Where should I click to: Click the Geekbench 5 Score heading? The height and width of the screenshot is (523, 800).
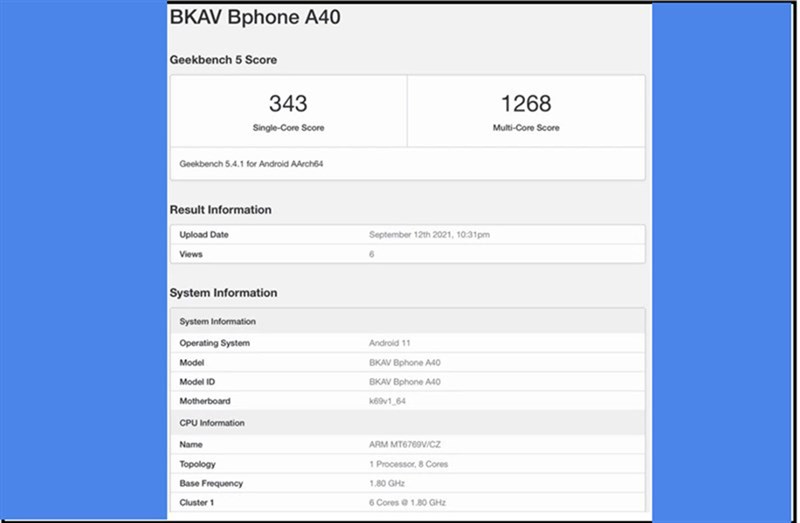pos(224,60)
